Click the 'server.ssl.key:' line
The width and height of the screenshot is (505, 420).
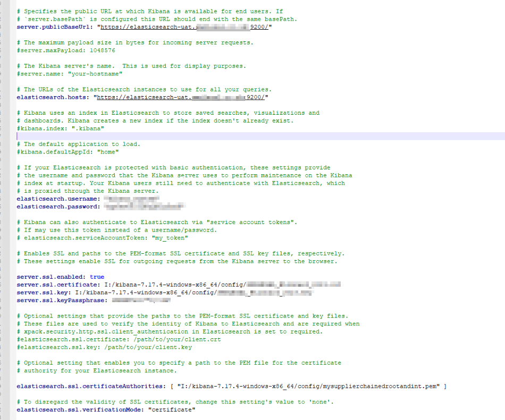[x=164, y=293]
